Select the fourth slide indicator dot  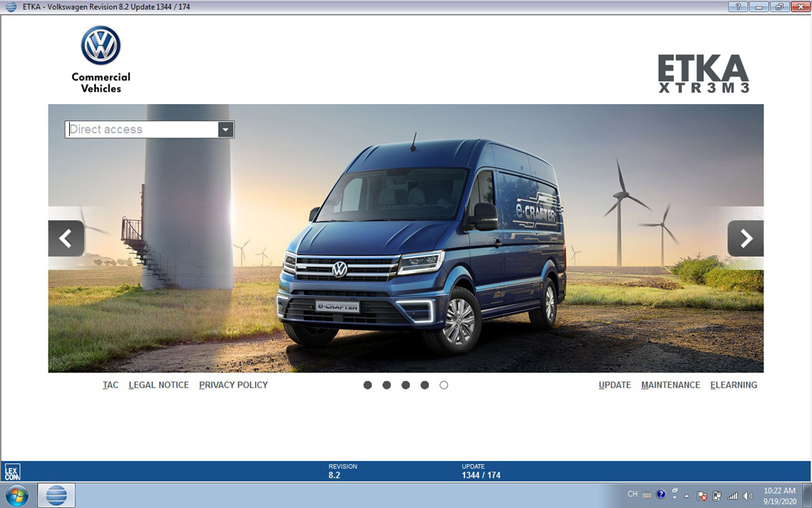(x=425, y=385)
